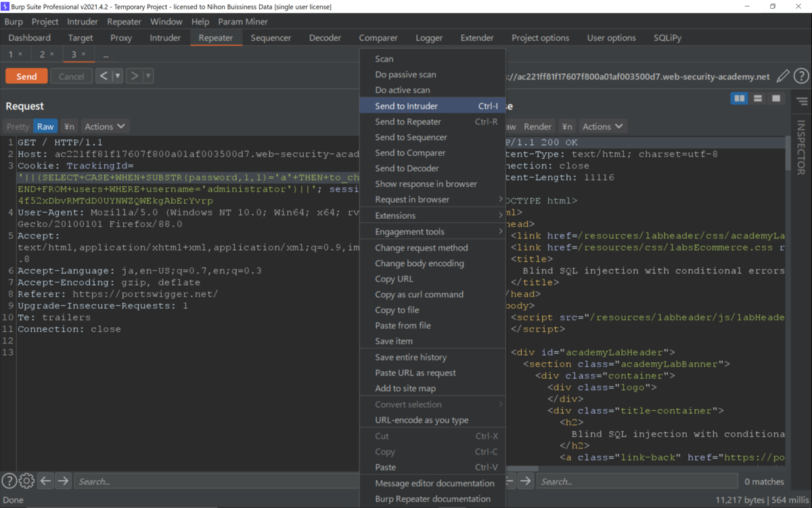Go to next search match in request
Screen dimensions: 812x508
pos(63,481)
